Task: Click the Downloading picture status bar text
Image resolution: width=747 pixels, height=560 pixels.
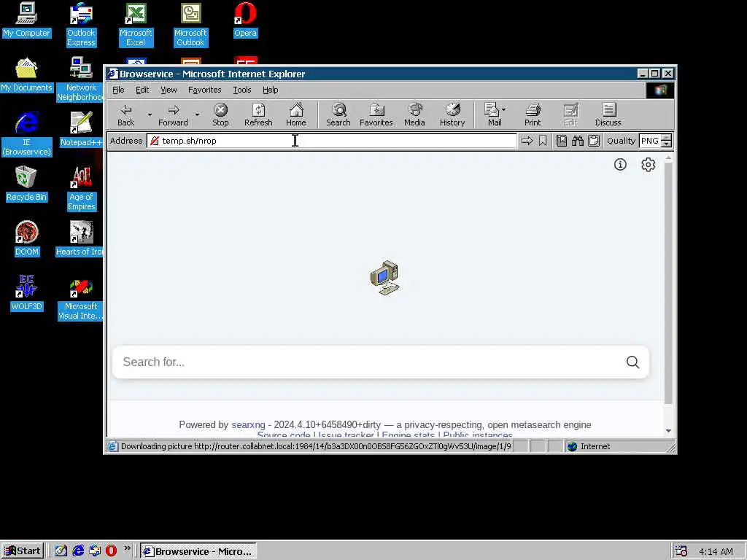Action: (x=315, y=446)
